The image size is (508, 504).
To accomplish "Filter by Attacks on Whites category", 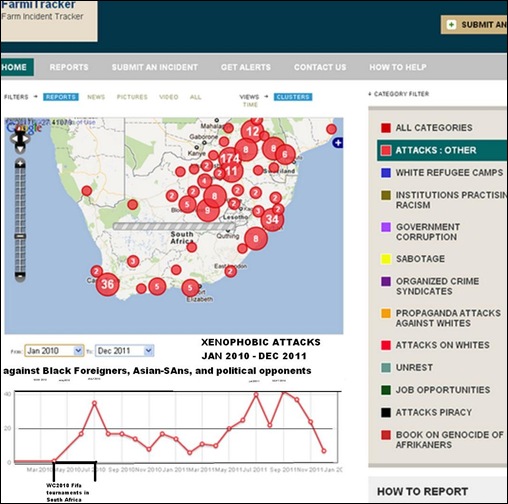I will [x=435, y=345].
